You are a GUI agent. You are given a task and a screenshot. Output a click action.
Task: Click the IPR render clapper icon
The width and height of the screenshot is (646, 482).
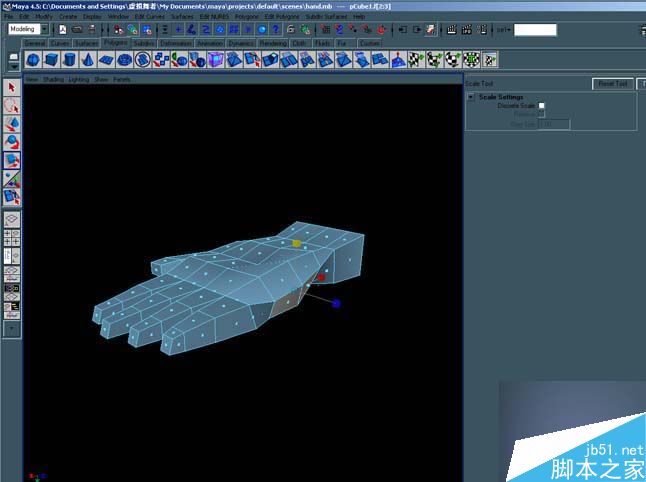coord(467,29)
